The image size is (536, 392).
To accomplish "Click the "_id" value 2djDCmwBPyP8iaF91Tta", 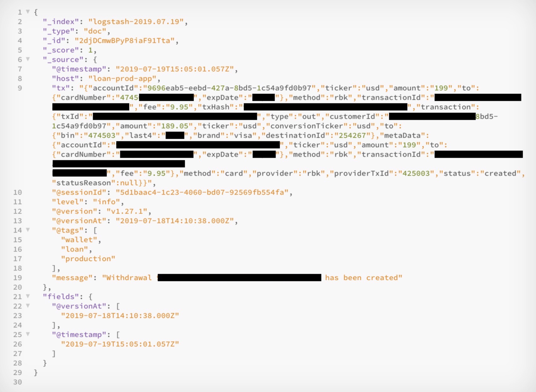I will point(125,40).
